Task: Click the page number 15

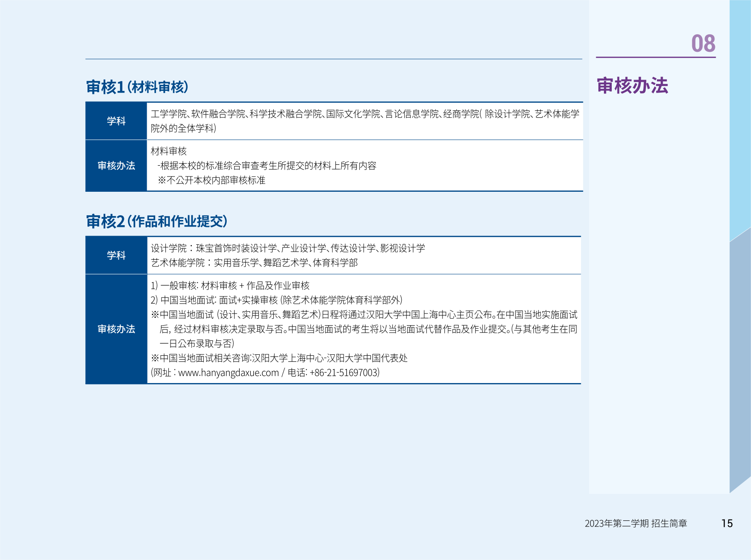Action: click(x=727, y=523)
